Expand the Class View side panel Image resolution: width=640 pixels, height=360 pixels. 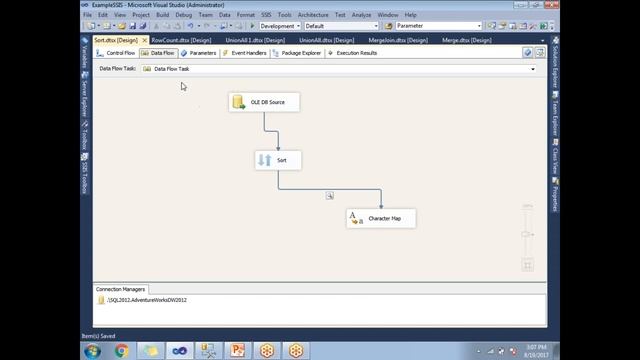(555, 157)
